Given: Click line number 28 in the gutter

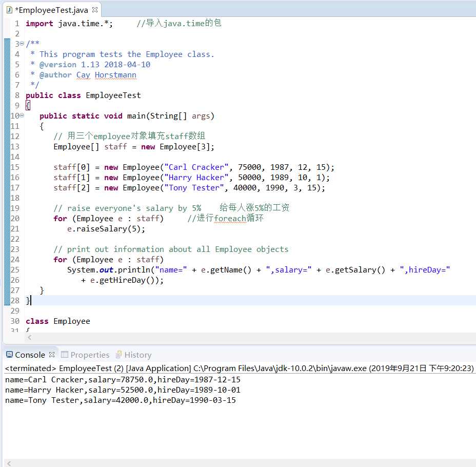Looking at the screenshot, I should (15, 301).
